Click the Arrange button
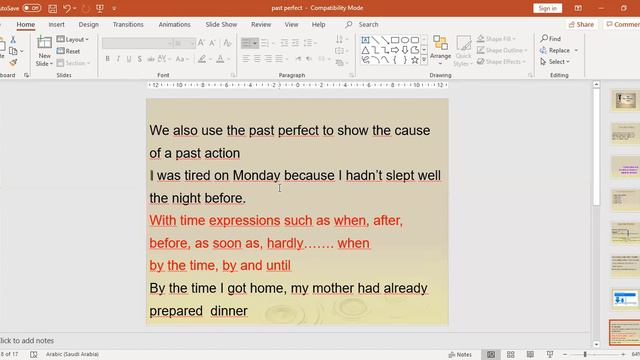This screenshot has width=640, height=360. point(440,51)
